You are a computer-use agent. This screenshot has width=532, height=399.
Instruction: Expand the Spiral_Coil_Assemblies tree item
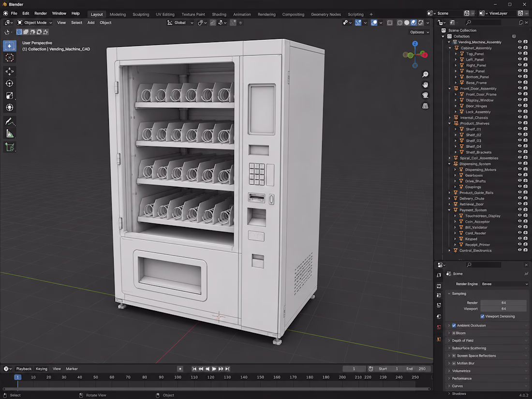pyautogui.click(x=450, y=158)
